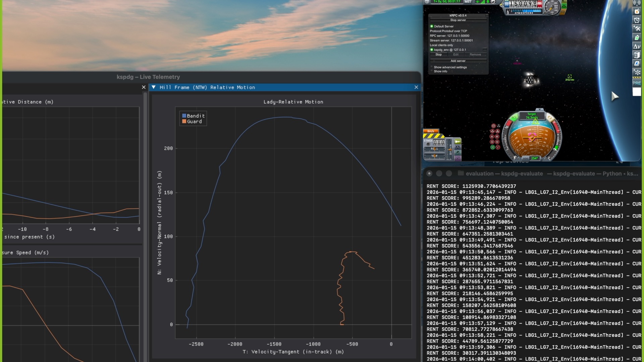
Task: Click the kRPC antenna signal toolbar icon
Action: [x=637, y=3]
